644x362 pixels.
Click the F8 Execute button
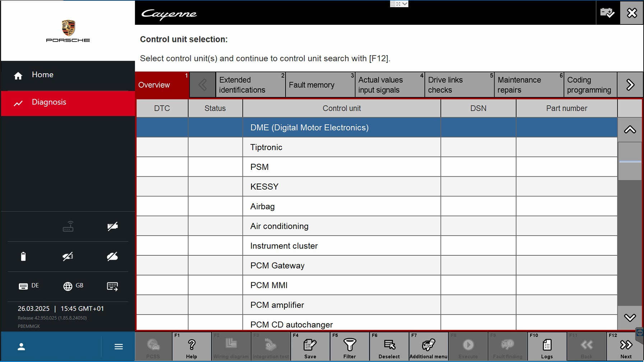(x=468, y=347)
